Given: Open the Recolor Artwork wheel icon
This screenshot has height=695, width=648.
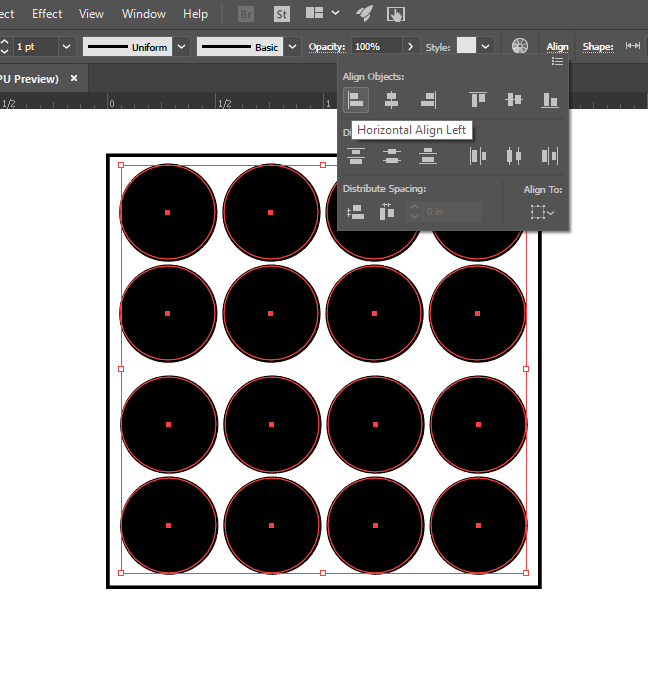Looking at the screenshot, I should 520,46.
